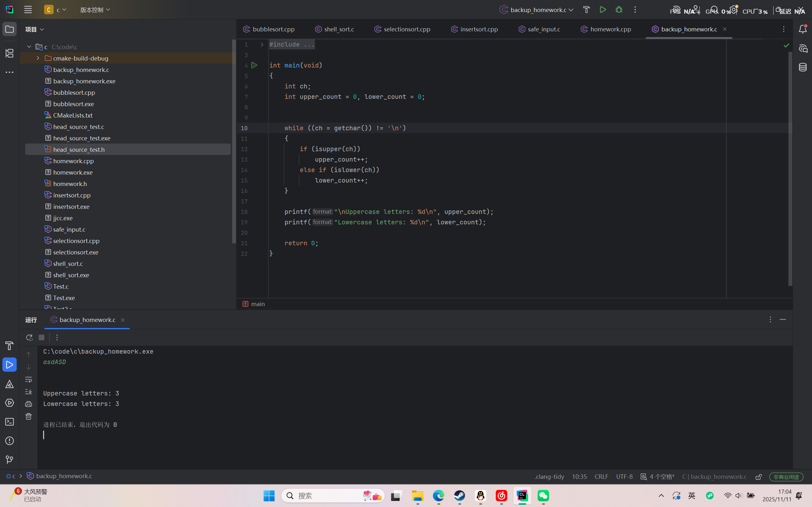Toggle read-only lock icon in status bar
The width and height of the screenshot is (812, 507).
point(758,477)
